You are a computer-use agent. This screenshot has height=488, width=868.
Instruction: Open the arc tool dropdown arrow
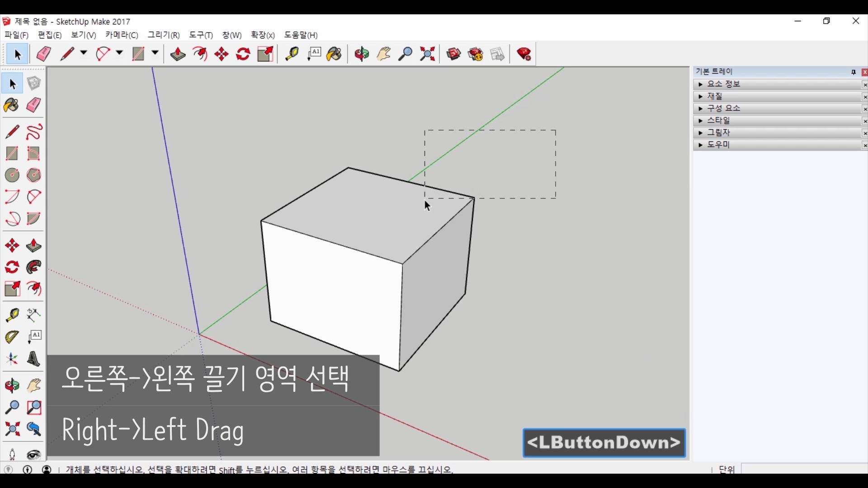click(119, 53)
